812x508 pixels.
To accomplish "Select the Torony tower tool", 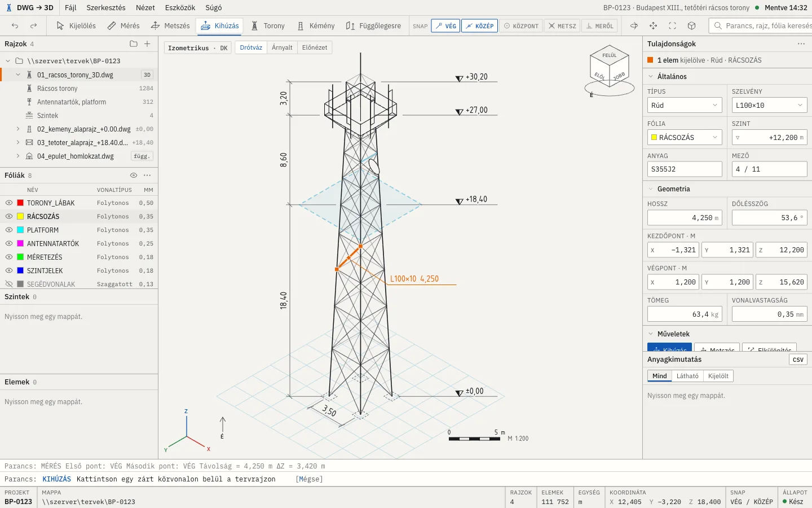I will [268, 26].
